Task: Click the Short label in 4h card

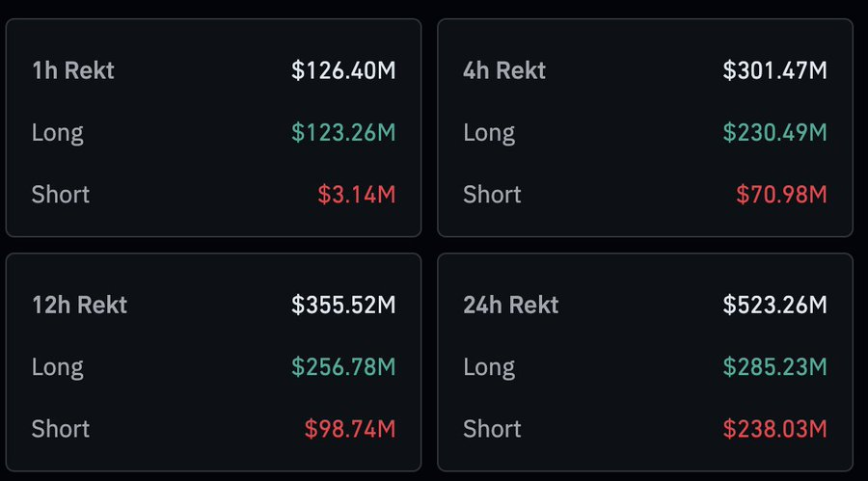Action: pos(492,194)
